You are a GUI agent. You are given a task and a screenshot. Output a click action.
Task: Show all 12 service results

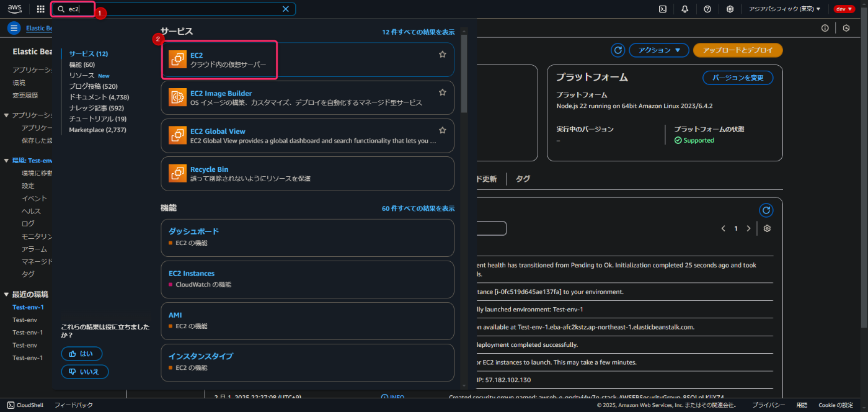418,32
